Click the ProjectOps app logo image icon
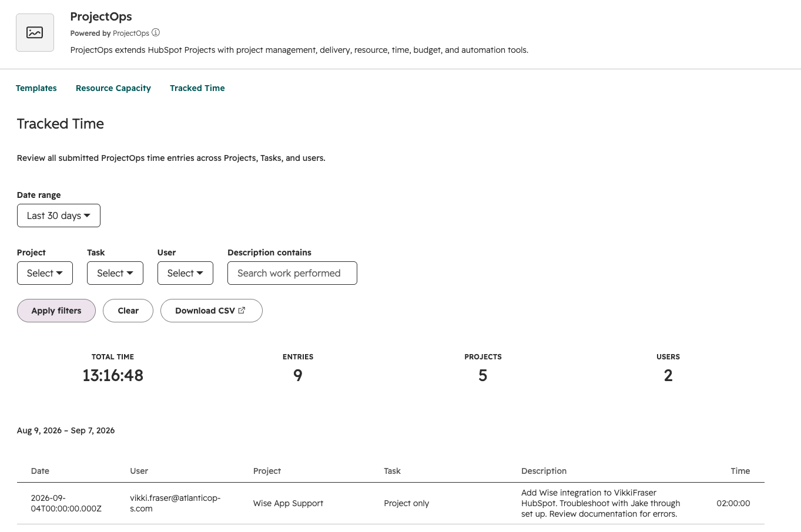801x532 pixels. (35, 33)
